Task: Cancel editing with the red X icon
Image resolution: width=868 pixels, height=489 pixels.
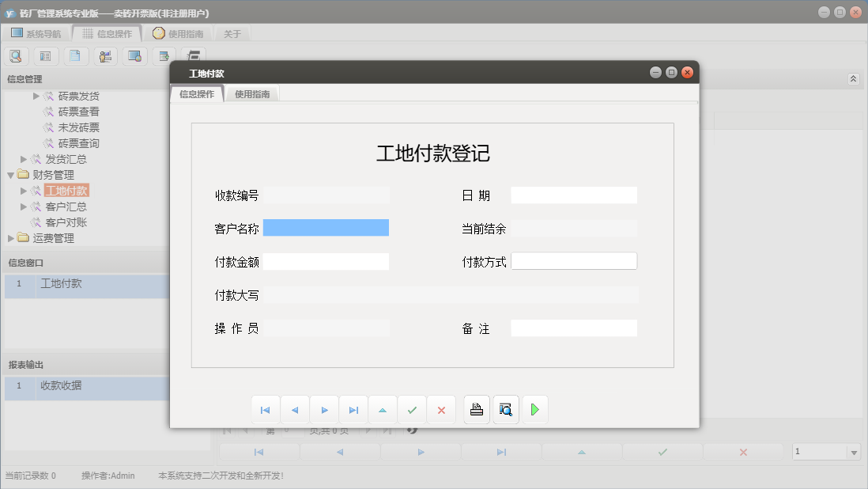Action: tap(441, 409)
